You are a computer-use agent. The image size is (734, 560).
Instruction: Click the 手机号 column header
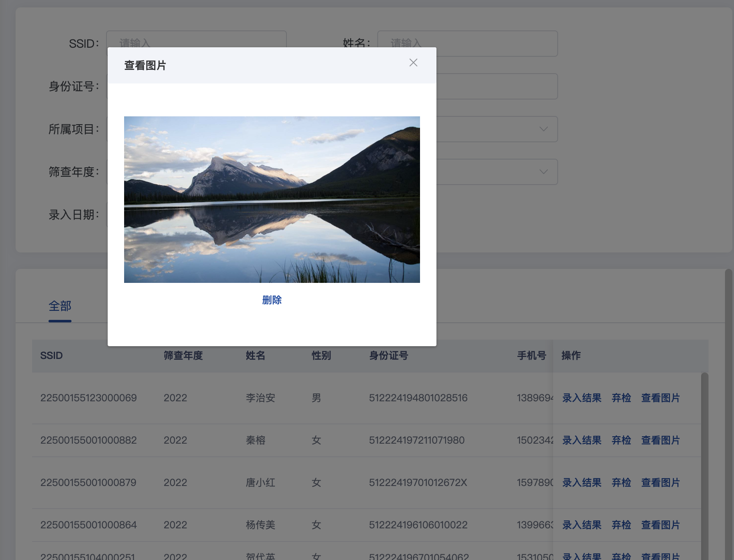532,356
